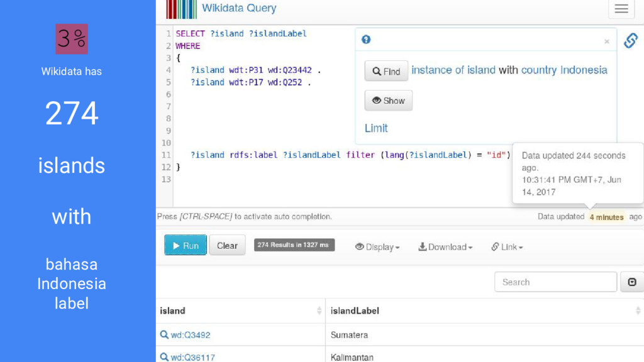The height and width of the screenshot is (362, 644).
Task: Open the wd:Q3492 entity link
Action: (x=191, y=335)
